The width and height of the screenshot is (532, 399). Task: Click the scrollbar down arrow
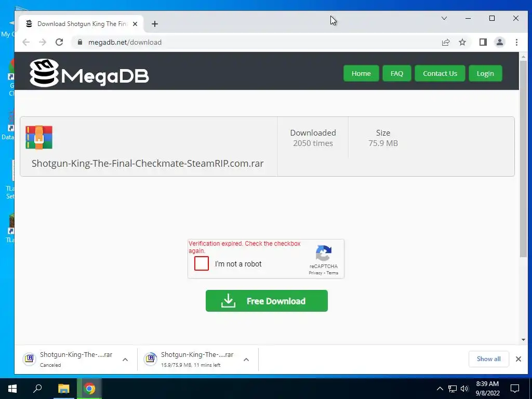pyautogui.click(x=523, y=340)
